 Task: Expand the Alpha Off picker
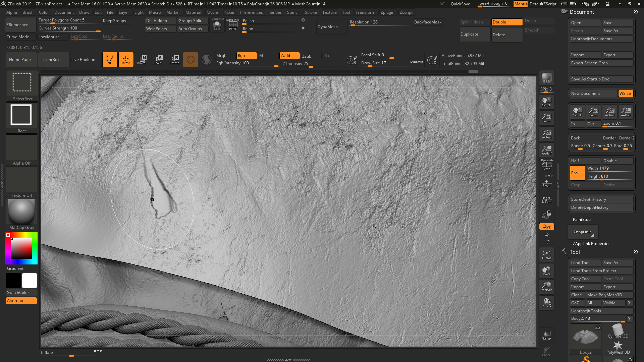pos(21,150)
